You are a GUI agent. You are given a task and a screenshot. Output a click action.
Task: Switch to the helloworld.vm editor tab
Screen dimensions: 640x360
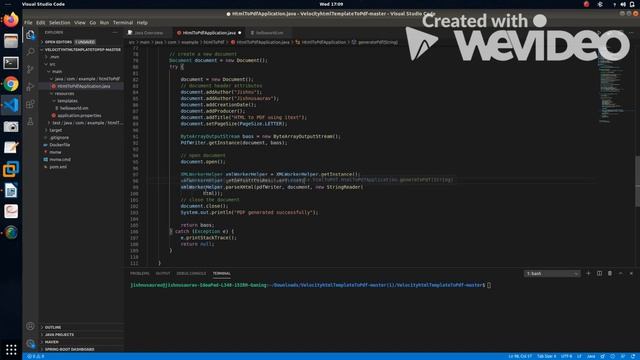[x=268, y=33]
